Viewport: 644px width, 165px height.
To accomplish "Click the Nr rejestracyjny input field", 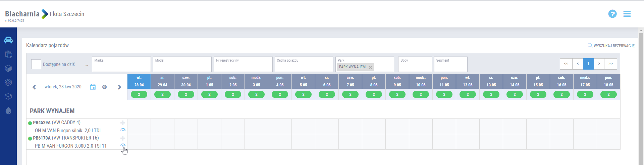I will [243, 64].
